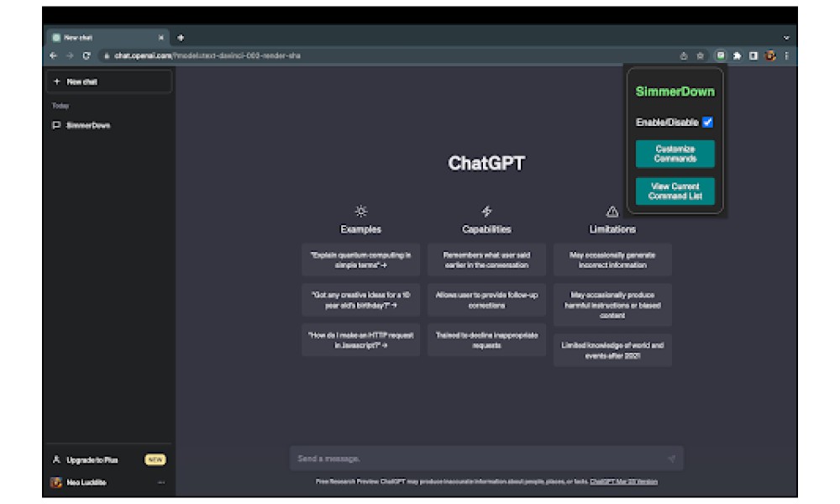Open the Neo Luddite account entry
The width and height of the screenshot is (840, 504).
pos(109,482)
